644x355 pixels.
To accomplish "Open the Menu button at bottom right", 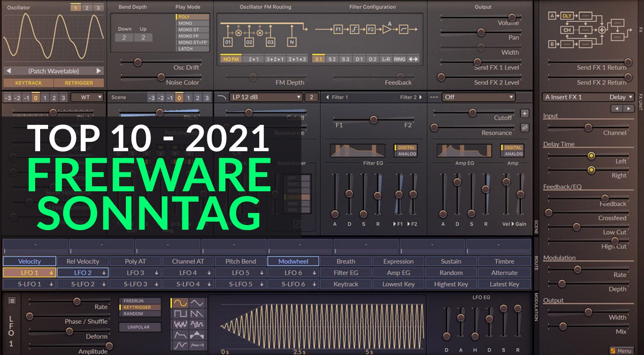I will [621, 351].
